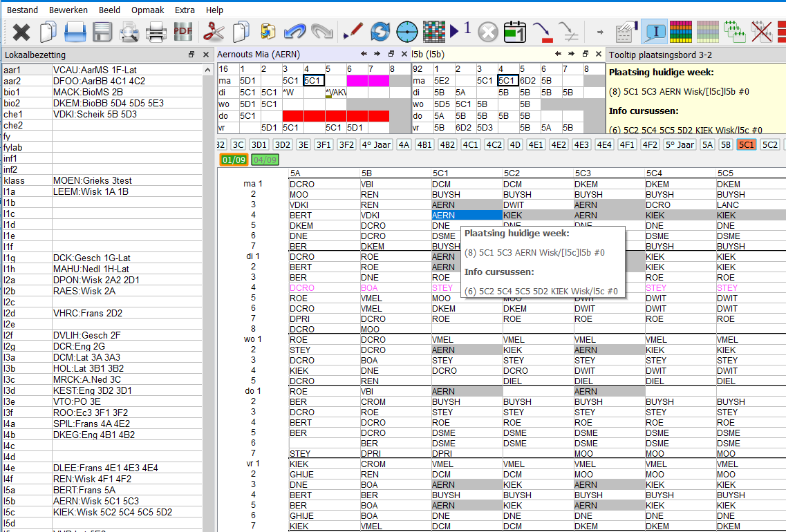Click the faded pastel colored grid icon

(707, 32)
